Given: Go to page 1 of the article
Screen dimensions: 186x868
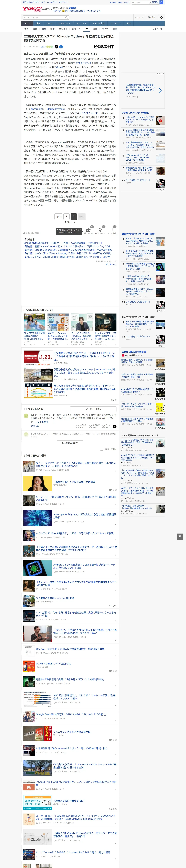Looking at the screenshot, I should [x=66, y=216].
